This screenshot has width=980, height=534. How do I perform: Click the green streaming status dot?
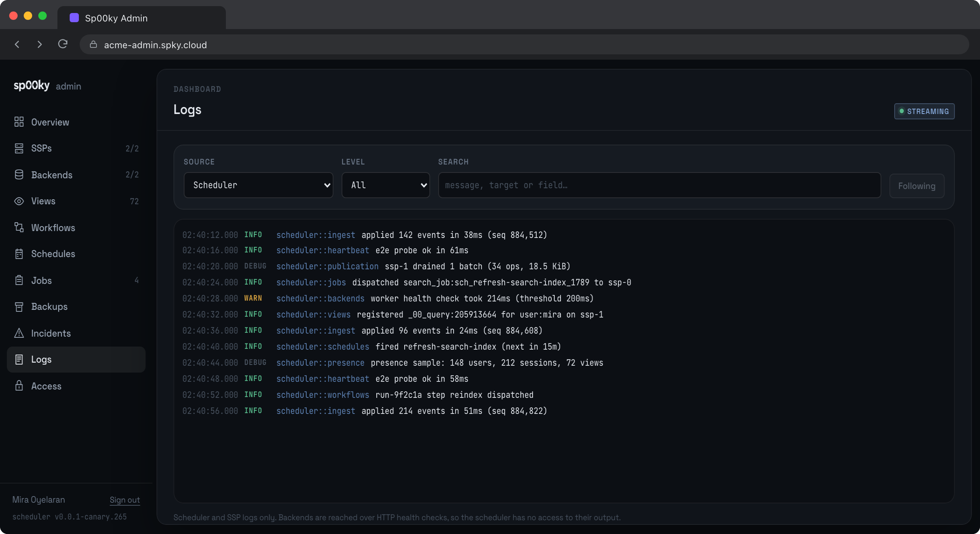902,111
